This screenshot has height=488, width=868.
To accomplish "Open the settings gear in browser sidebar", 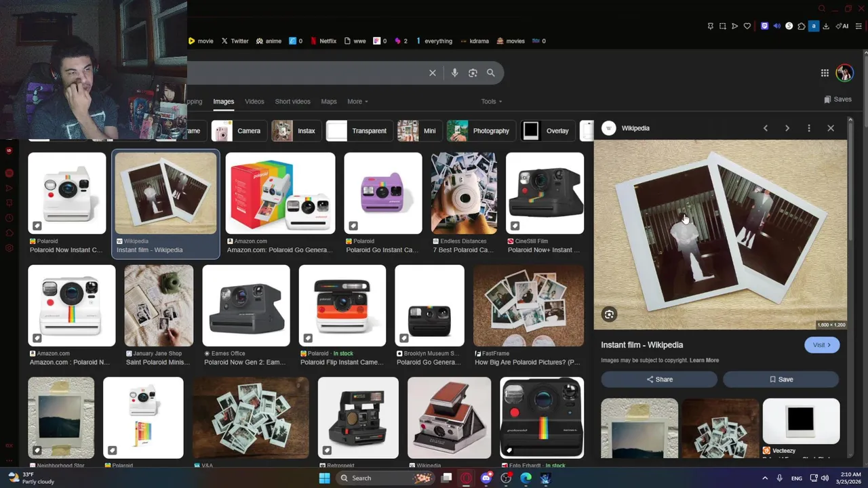I will (9, 248).
